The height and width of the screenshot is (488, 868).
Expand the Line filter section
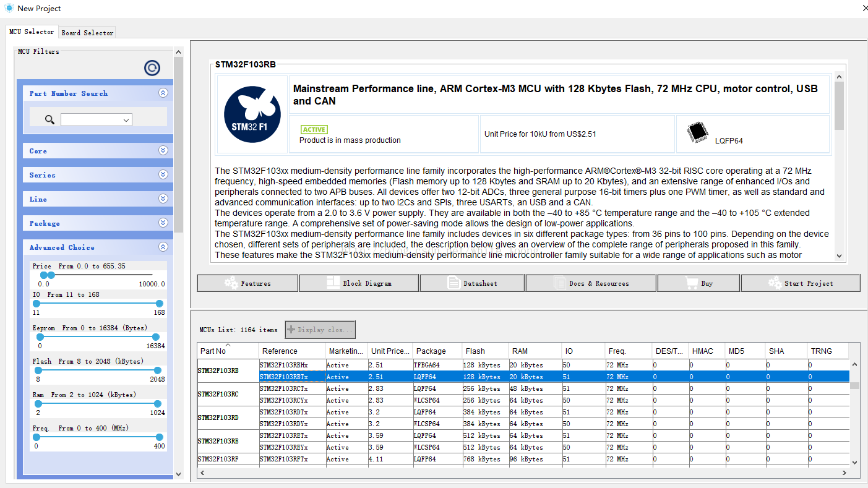(x=163, y=199)
